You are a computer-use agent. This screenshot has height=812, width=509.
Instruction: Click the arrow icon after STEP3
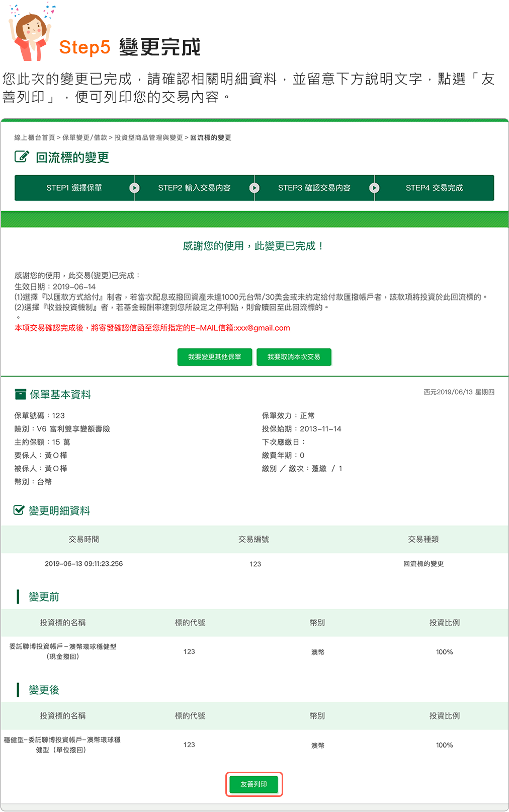point(374,188)
